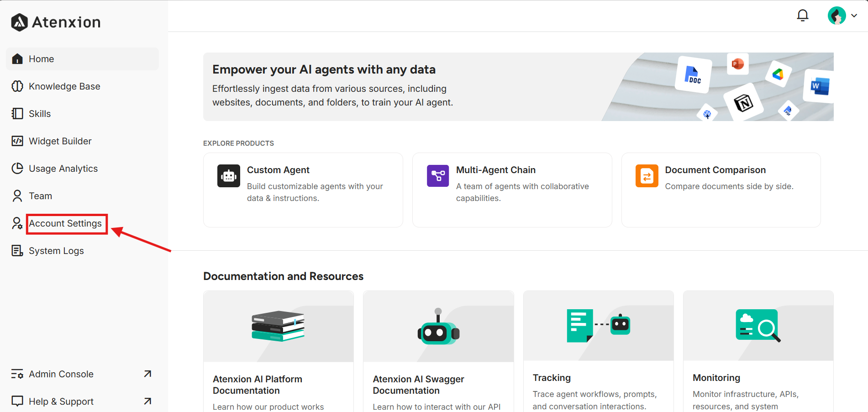
Task: Open the Multi-Agent Chain title
Action: pyautogui.click(x=496, y=170)
